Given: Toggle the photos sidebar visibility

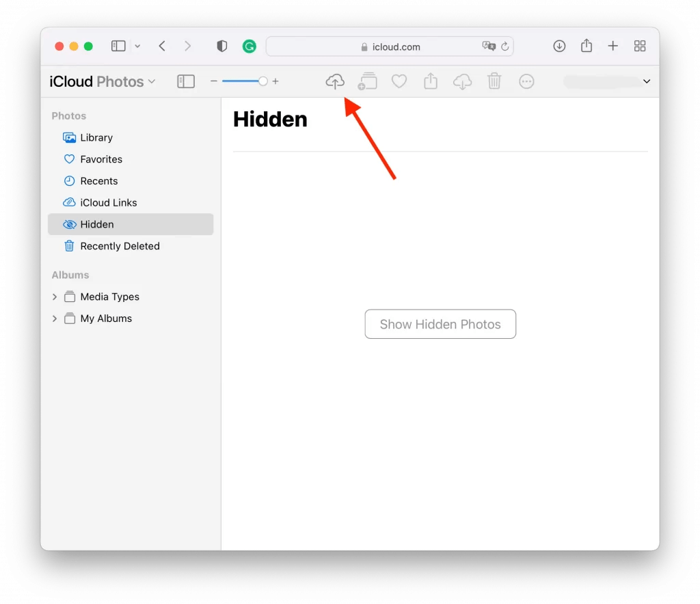Looking at the screenshot, I should (x=185, y=81).
